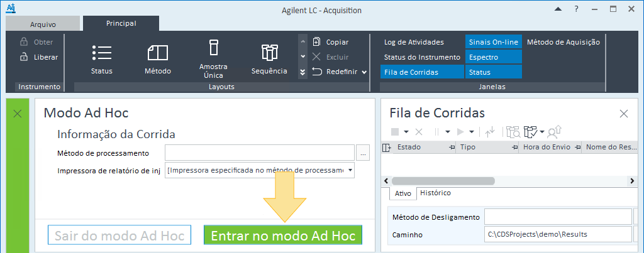Click the user with up-arrow icon

[555, 131]
